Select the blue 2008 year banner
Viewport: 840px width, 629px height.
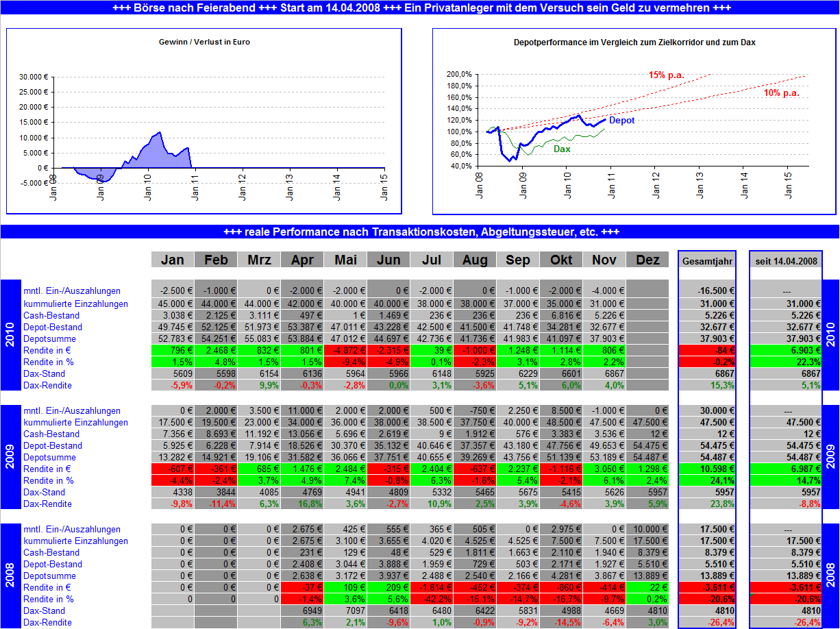10,574
